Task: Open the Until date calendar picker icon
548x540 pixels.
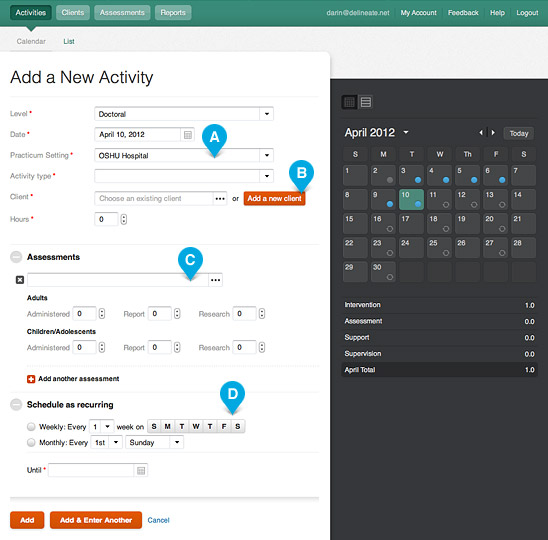Action: pos(141,470)
